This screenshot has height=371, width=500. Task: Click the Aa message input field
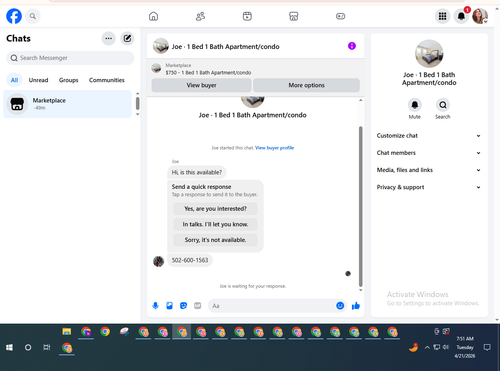point(272,306)
